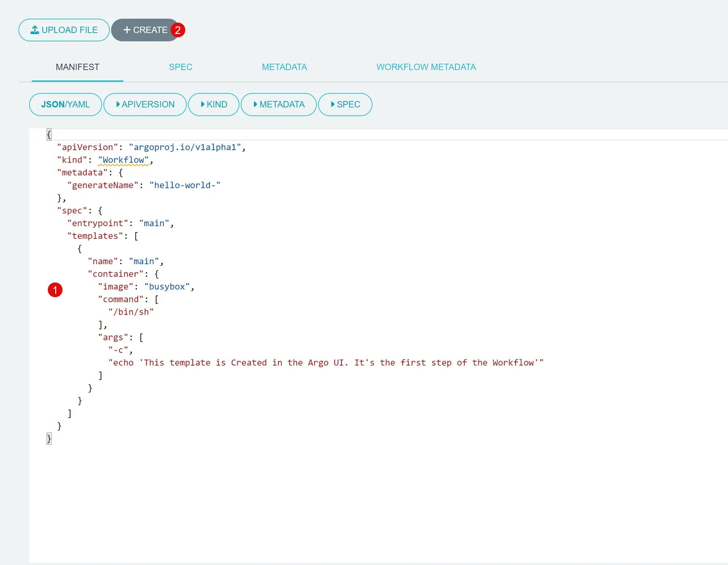Expand the SPEC section pill
The width and height of the screenshot is (728, 565).
point(345,105)
